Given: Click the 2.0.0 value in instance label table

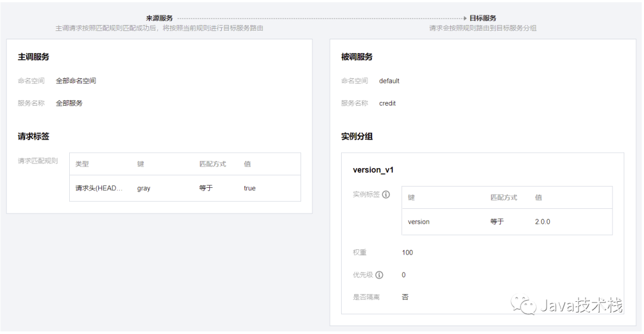Looking at the screenshot, I should [543, 222].
